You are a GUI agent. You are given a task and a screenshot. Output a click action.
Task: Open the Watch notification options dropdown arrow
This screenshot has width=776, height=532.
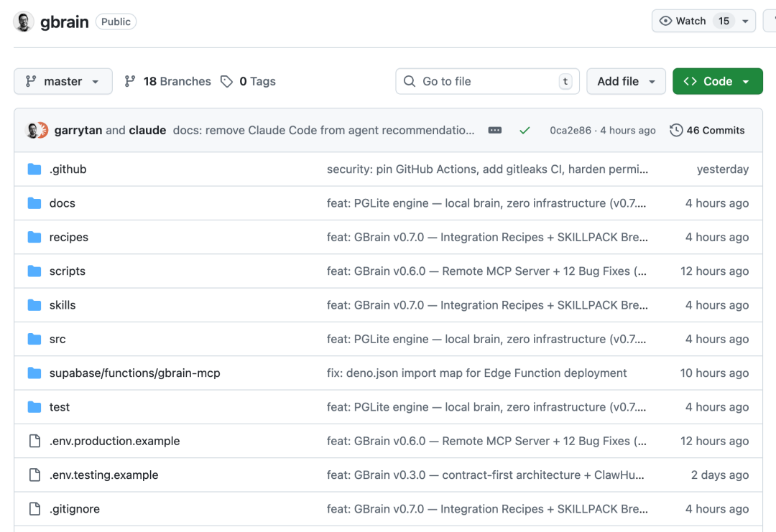[x=745, y=22]
